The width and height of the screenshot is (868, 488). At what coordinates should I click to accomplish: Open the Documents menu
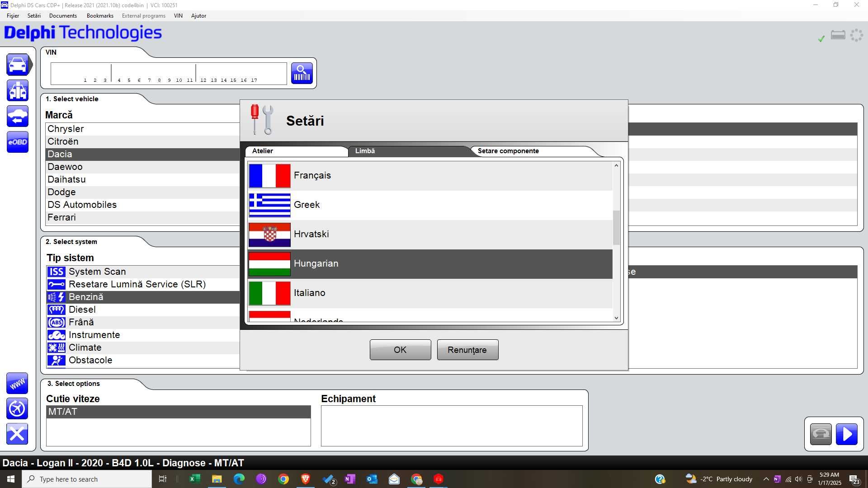click(63, 16)
